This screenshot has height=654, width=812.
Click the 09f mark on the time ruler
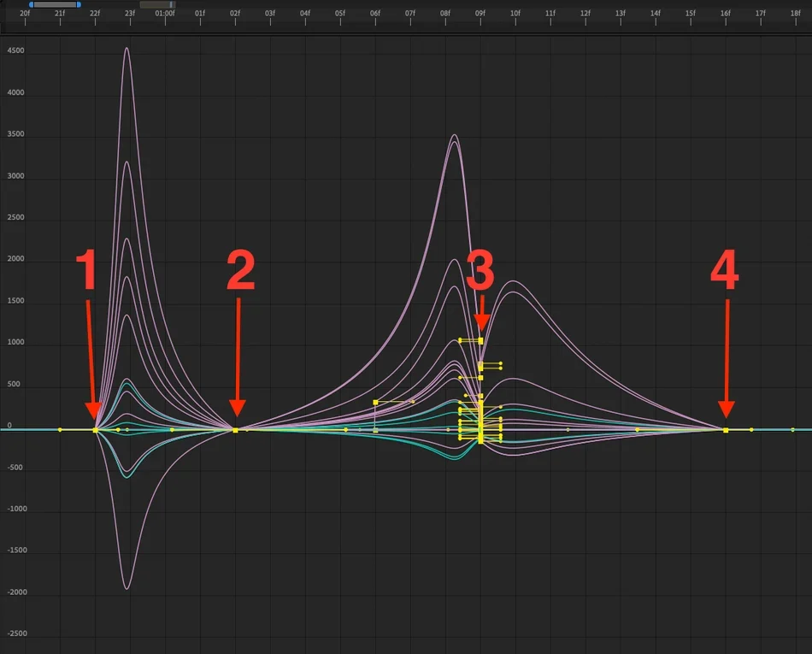pos(480,14)
